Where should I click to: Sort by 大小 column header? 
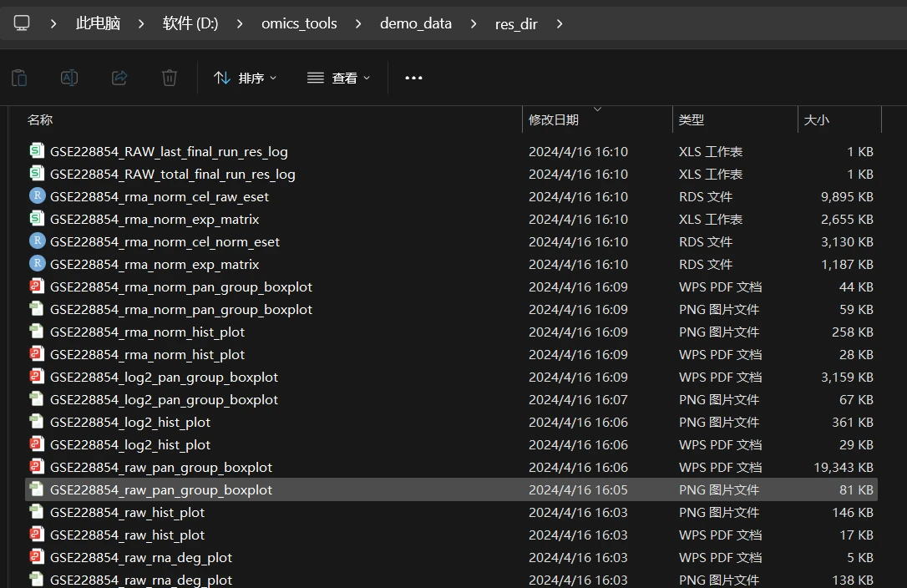817,119
